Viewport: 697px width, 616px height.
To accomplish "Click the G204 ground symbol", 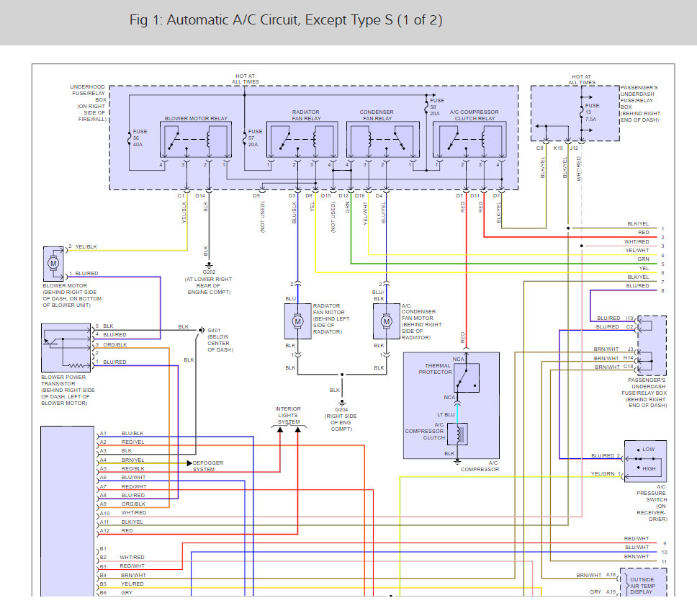I will click(x=342, y=403).
